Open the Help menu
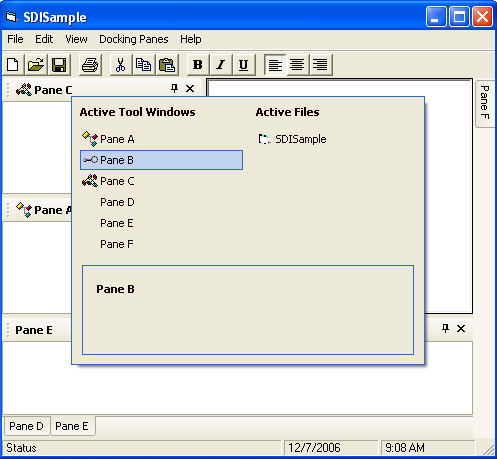 (191, 39)
